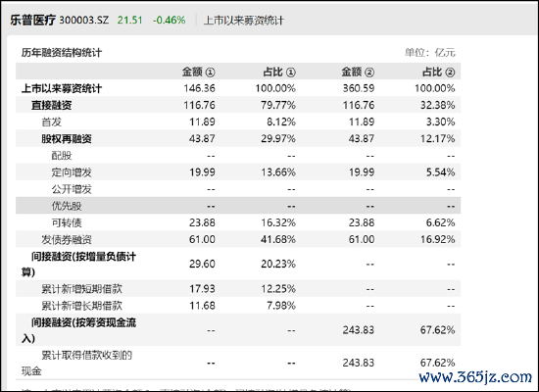Image resolution: width=539 pixels, height=392 pixels.
Task: Collapse the 股权再融资 row group
Action: pyautogui.click(x=67, y=138)
